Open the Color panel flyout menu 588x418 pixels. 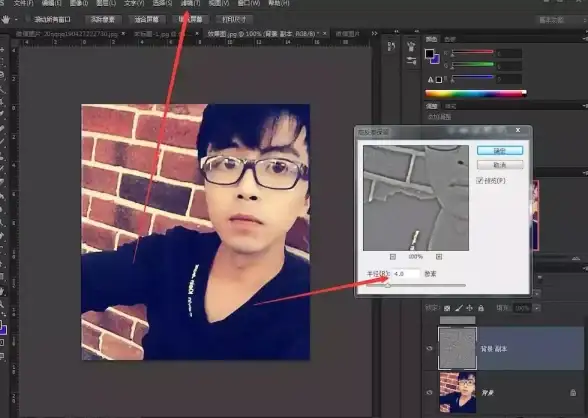tap(585, 39)
